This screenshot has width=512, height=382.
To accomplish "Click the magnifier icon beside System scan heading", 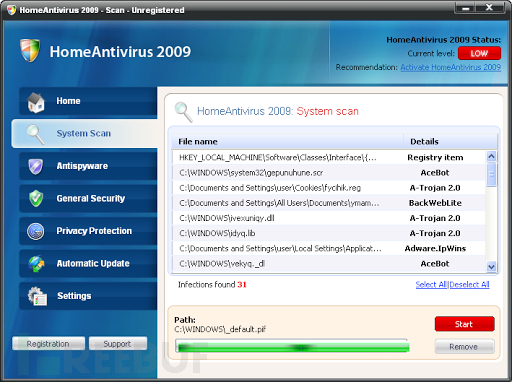I will (184, 112).
